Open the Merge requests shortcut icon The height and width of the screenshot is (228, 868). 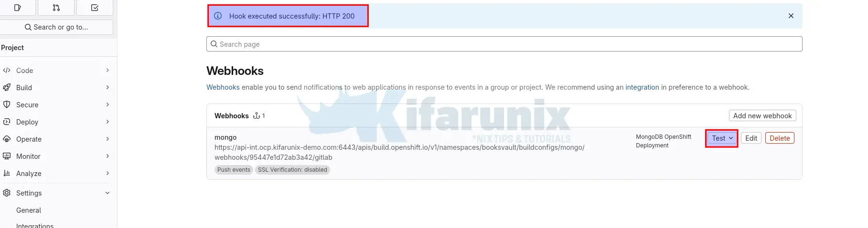click(56, 8)
